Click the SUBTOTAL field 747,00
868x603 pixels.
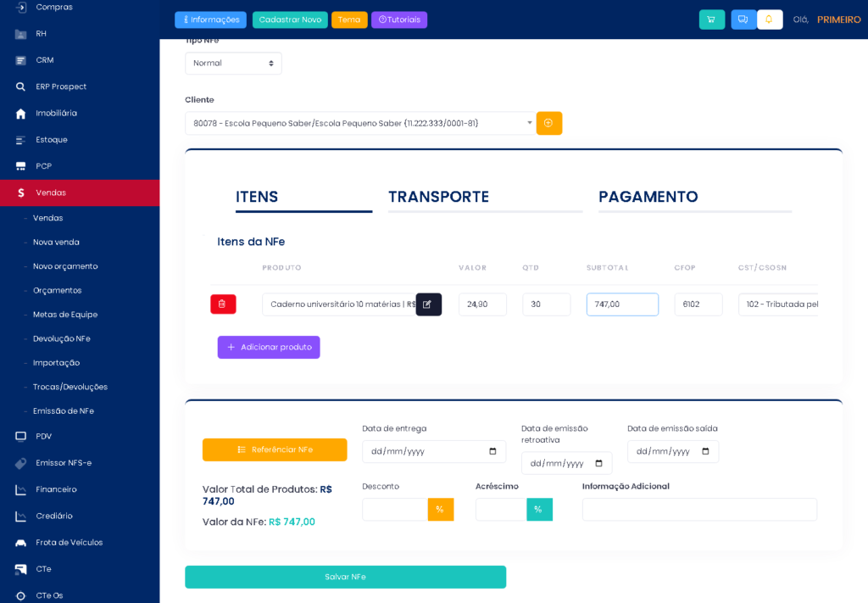pos(622,304)
